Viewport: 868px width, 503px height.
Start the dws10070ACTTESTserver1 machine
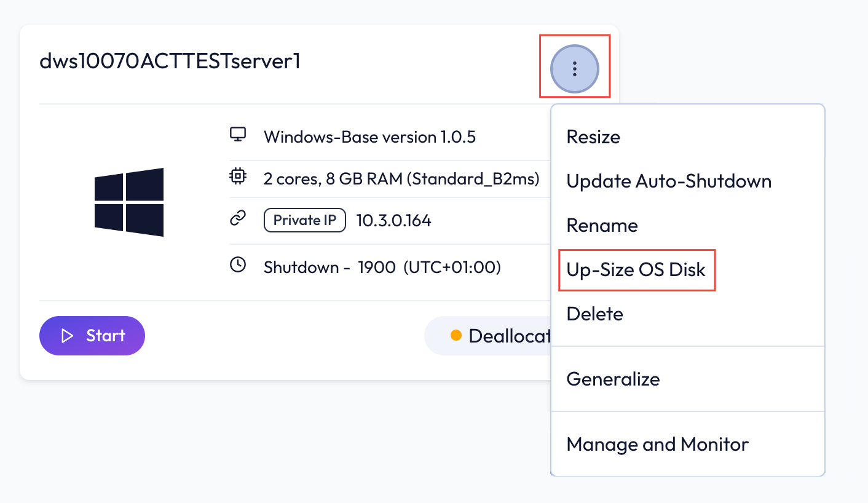click(92, 336)
